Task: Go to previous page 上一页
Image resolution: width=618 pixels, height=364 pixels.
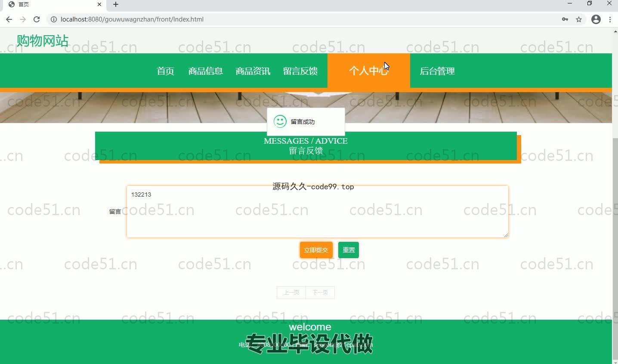Action: pos(291,293)
